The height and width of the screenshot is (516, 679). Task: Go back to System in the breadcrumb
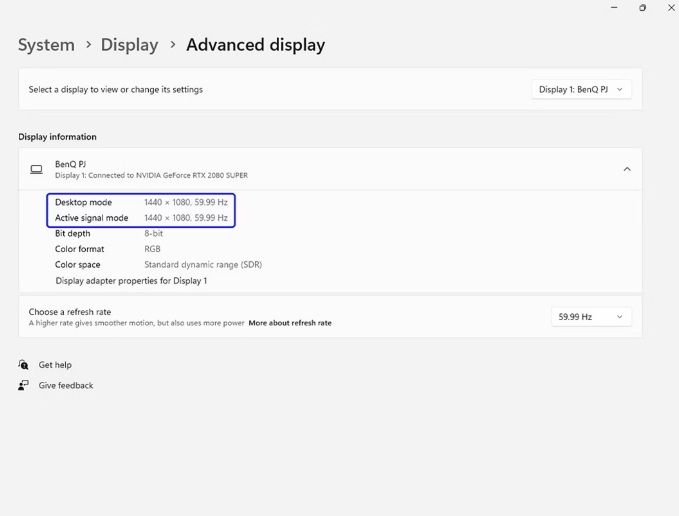[46, 45]
